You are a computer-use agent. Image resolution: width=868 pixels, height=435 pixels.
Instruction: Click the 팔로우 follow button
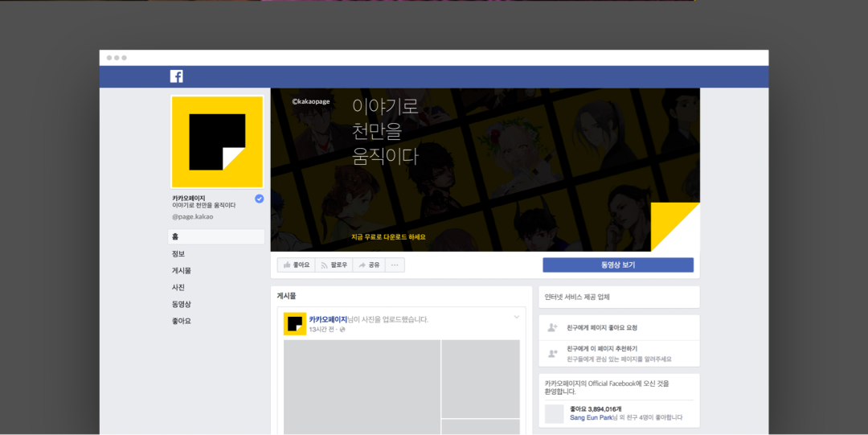[x=334, y=265]
